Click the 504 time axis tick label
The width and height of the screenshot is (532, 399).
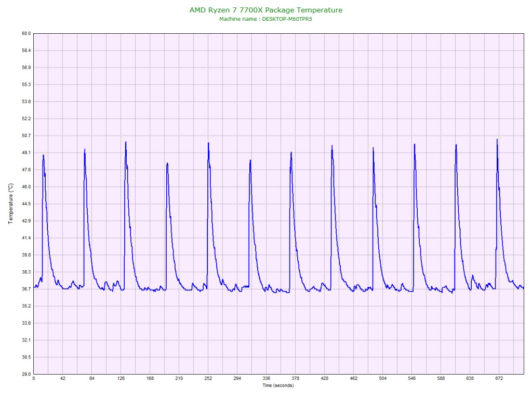point(383,379)
